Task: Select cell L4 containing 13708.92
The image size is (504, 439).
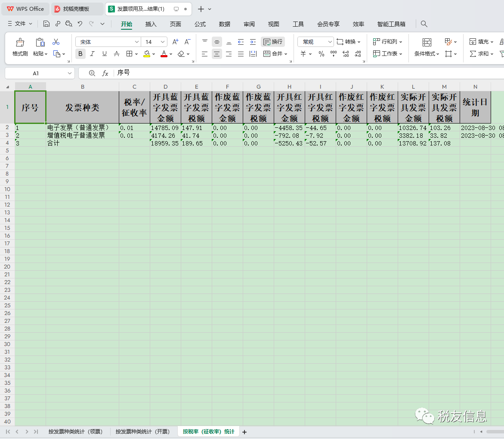Action: click(x=413, y=143)
